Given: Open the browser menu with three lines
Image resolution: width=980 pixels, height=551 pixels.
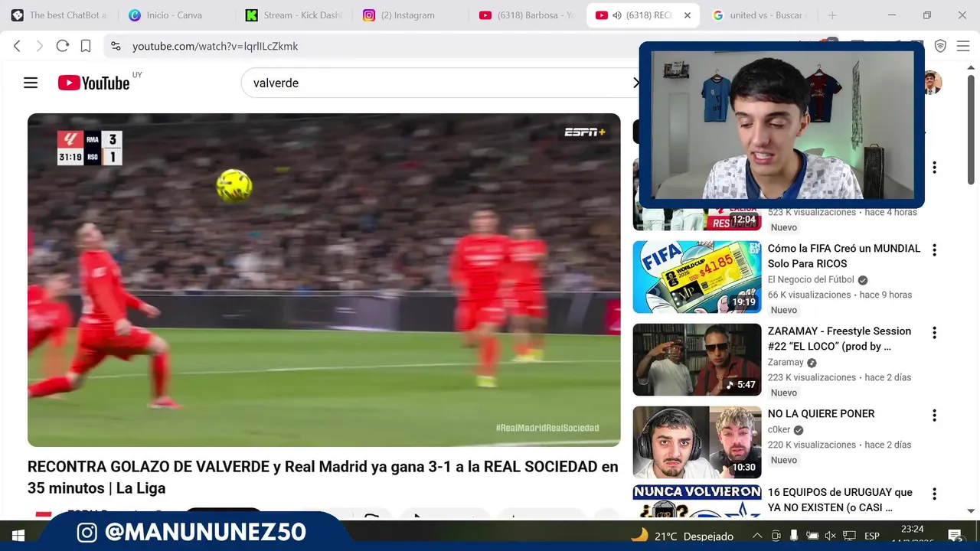Looking at the screenshot, I should tap(962, 46).
